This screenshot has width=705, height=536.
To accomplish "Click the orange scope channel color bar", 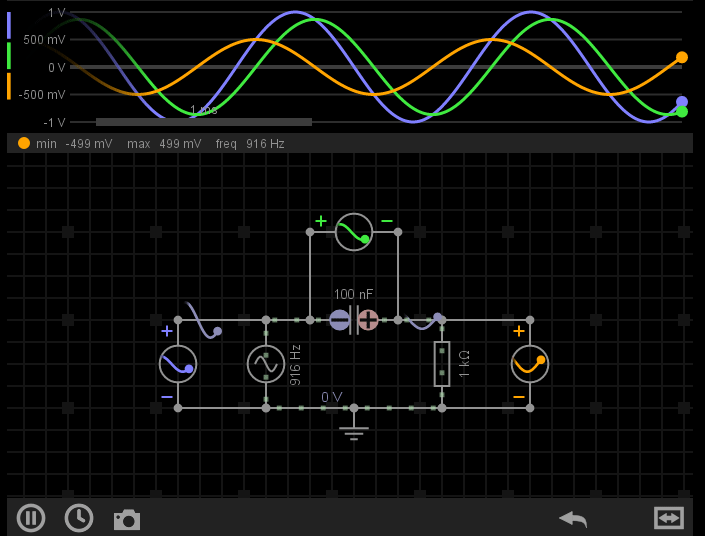I will [x=9, y=86].
